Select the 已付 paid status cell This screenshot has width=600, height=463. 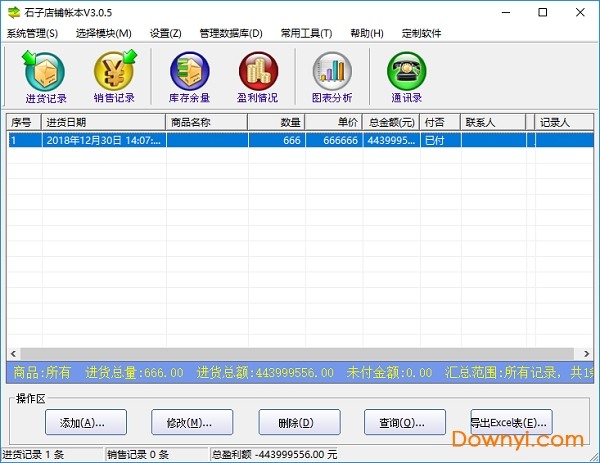click(x=441, y=140)
